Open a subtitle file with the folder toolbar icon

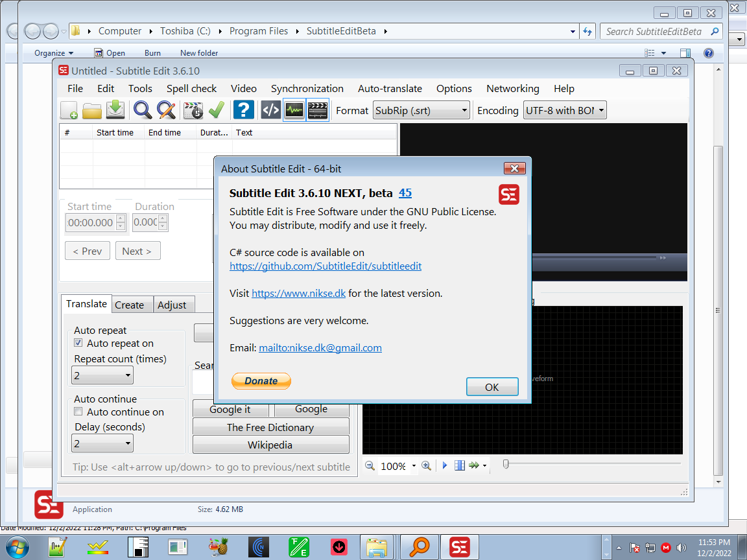(x=92, y=110)
